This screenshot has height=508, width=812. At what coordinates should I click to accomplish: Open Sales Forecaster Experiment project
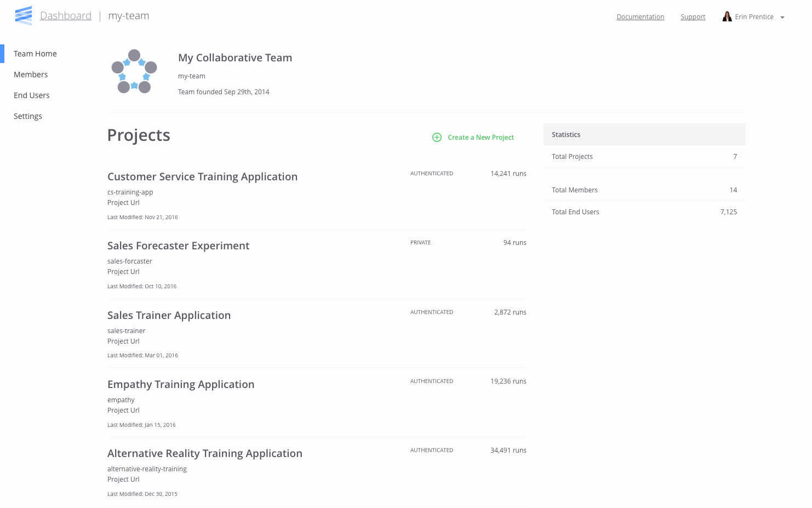pos(178,246)
